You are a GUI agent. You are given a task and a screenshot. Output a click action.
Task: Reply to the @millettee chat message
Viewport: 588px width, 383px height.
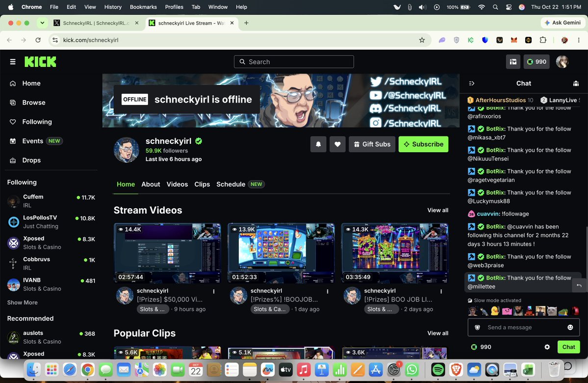pos(579,286)
